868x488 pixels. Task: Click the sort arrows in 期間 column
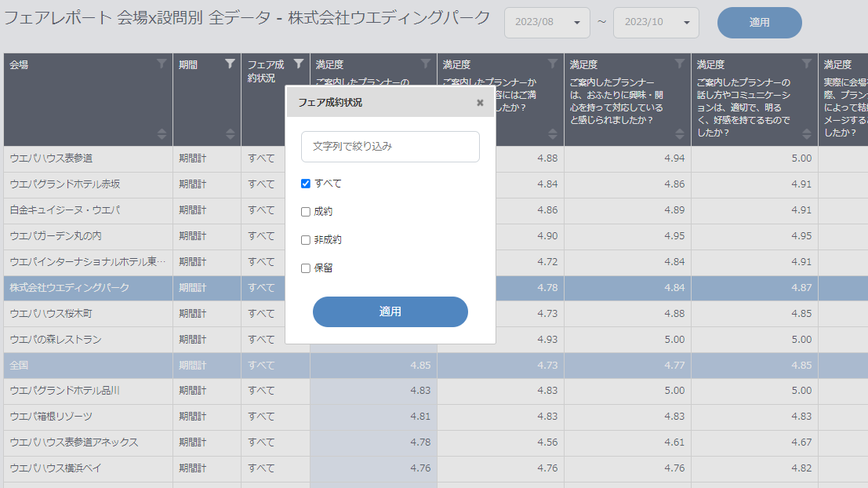pos(230,133)
